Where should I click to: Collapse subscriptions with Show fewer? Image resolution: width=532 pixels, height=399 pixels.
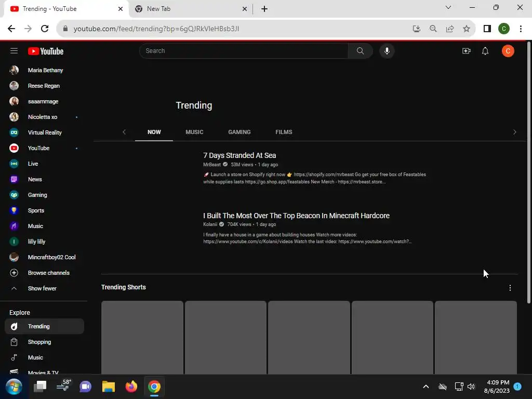tap(45, 288)
